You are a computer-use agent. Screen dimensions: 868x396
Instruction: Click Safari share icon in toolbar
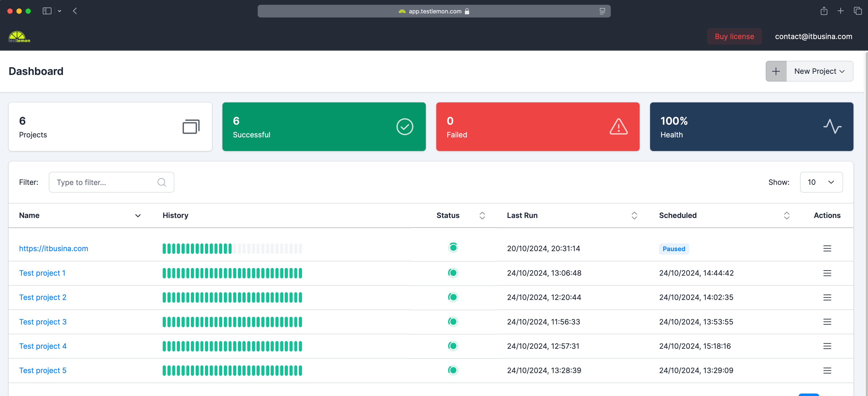click(824, 11)
